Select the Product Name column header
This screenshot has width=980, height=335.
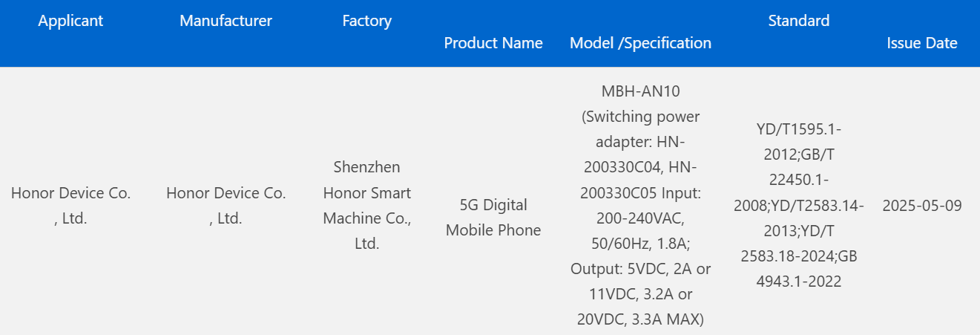coord(493,43)
